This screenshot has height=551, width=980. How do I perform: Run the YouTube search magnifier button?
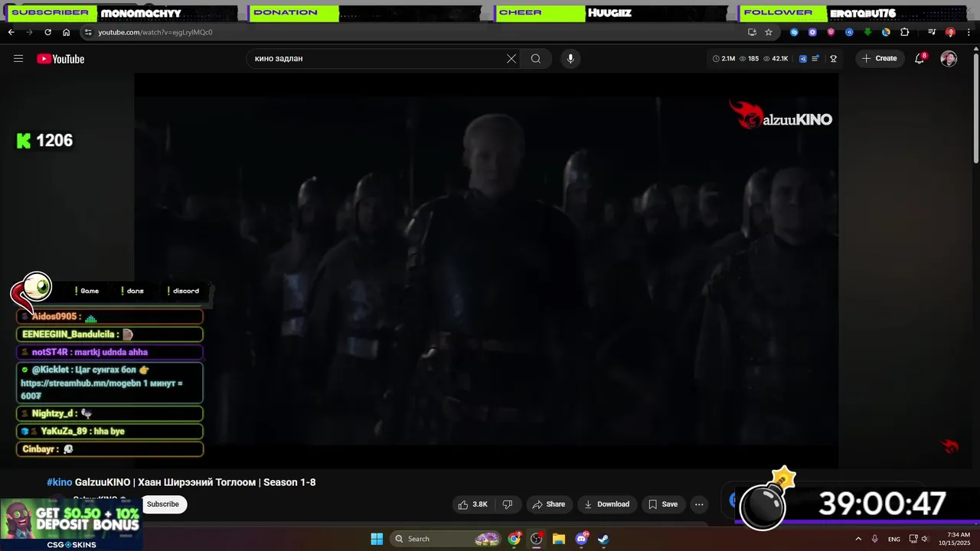pos(536,58)
